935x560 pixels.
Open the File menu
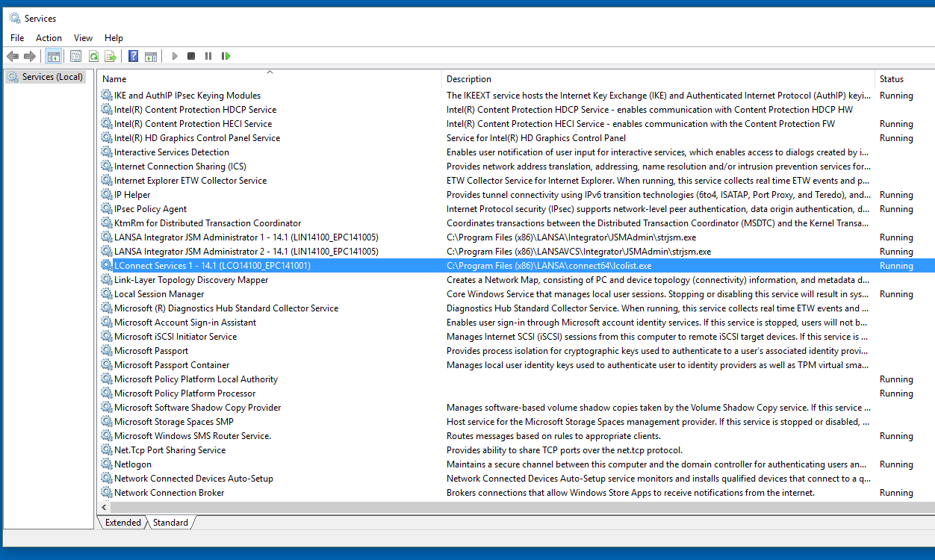pos(17,37)
